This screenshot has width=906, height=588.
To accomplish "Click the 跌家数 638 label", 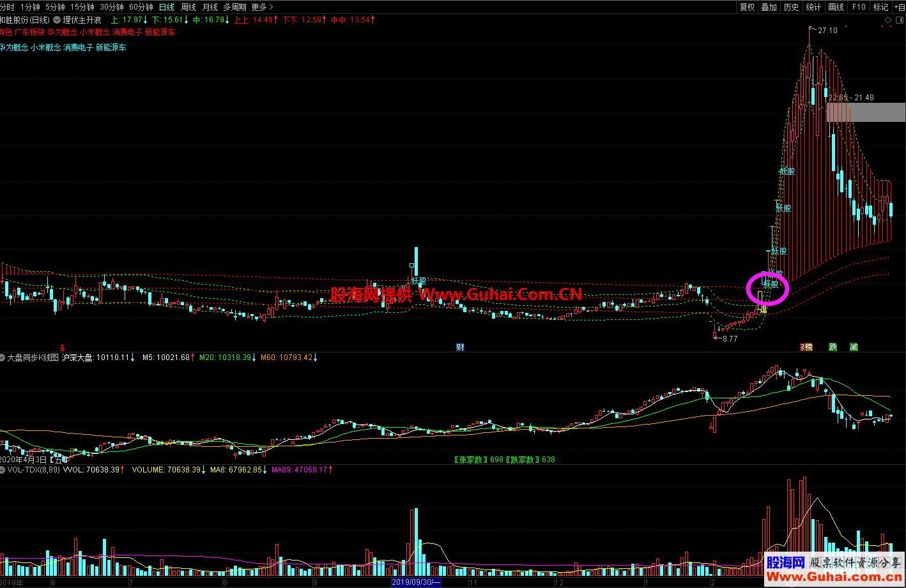I will (530, 460).
